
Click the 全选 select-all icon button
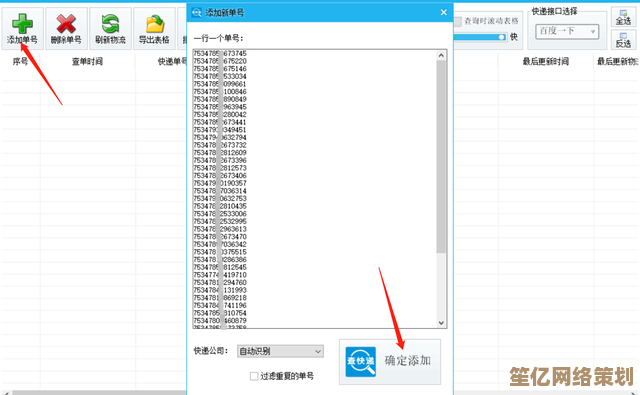click(x=623, y=18)
